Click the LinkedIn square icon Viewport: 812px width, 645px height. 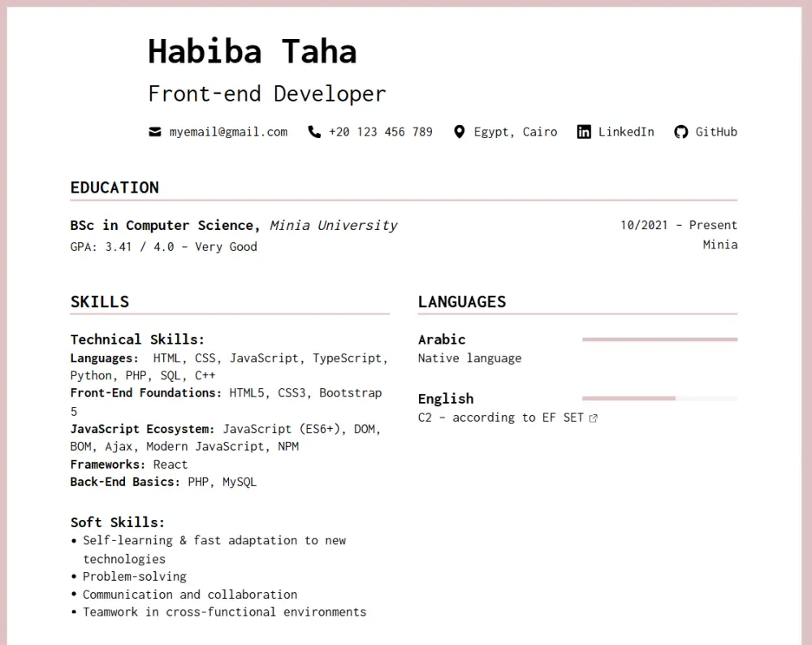(x=584, y=132)
